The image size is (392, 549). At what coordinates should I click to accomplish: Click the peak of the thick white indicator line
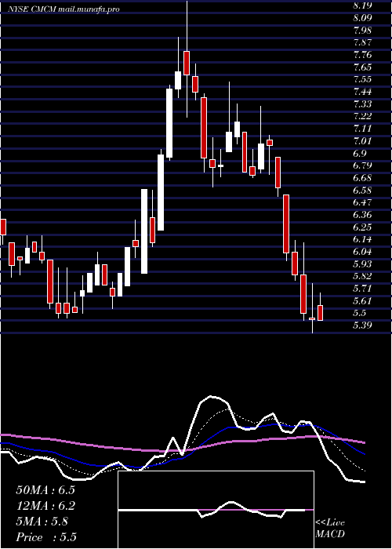pyautogui.click(x=211, y=397)
